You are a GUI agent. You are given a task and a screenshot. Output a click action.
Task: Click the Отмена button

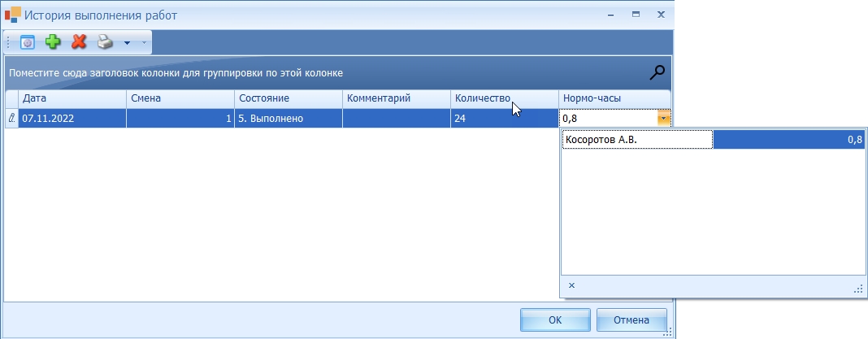point(631,320)
